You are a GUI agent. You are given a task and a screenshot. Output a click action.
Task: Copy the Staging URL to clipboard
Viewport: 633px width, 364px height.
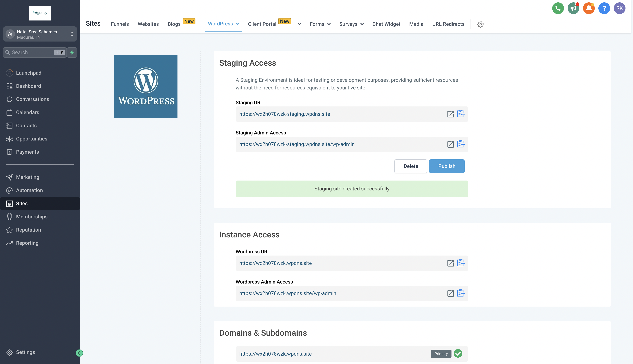click(x=460, y=114)
